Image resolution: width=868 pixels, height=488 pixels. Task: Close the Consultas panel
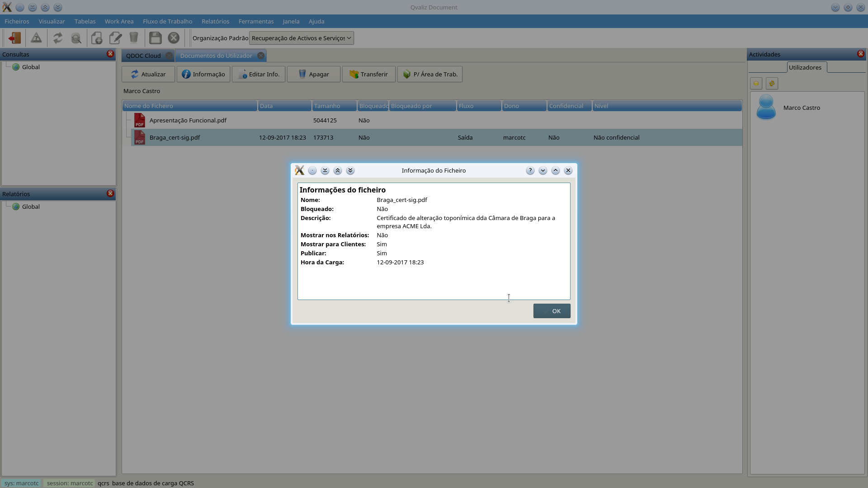pyautogui.click(x=110, y=54)
